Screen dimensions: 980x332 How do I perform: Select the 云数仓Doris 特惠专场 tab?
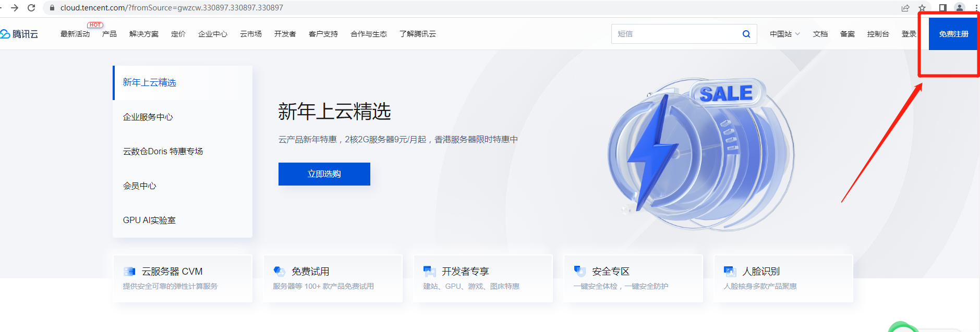(183, 151)
